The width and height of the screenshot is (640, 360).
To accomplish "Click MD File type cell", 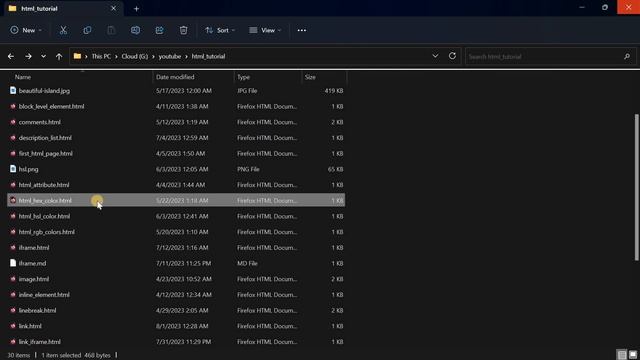I will point(247,263).
